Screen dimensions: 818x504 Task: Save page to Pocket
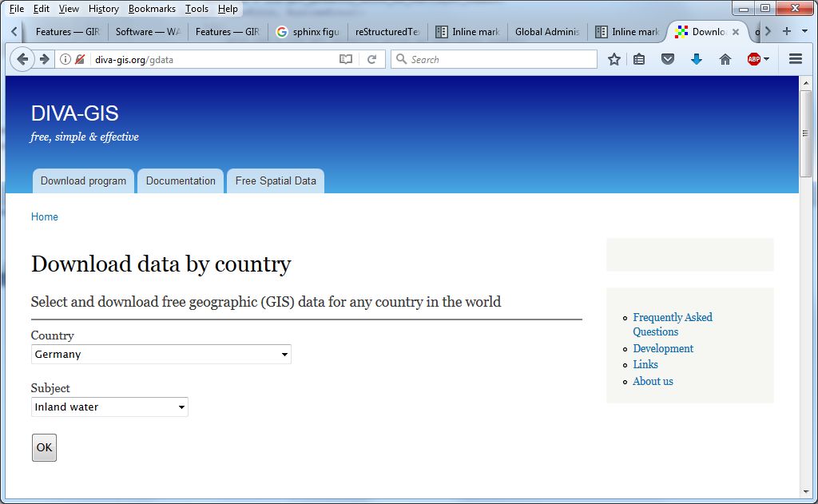668,59
